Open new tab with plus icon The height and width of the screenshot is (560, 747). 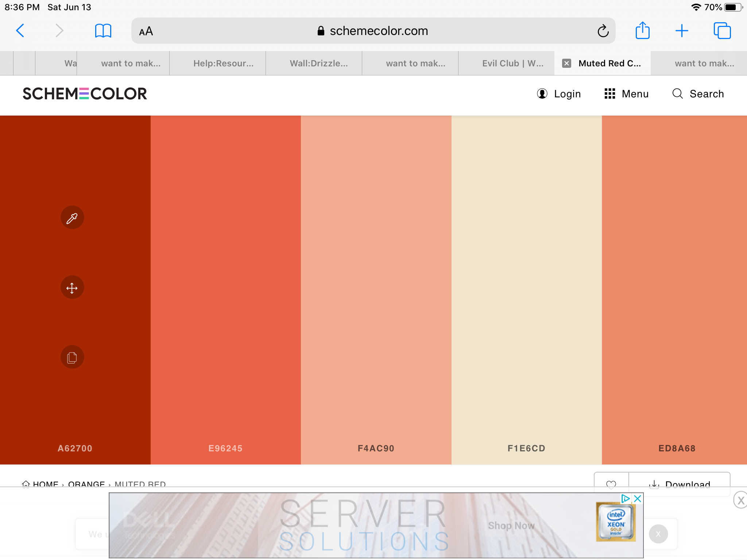[681, 31]
